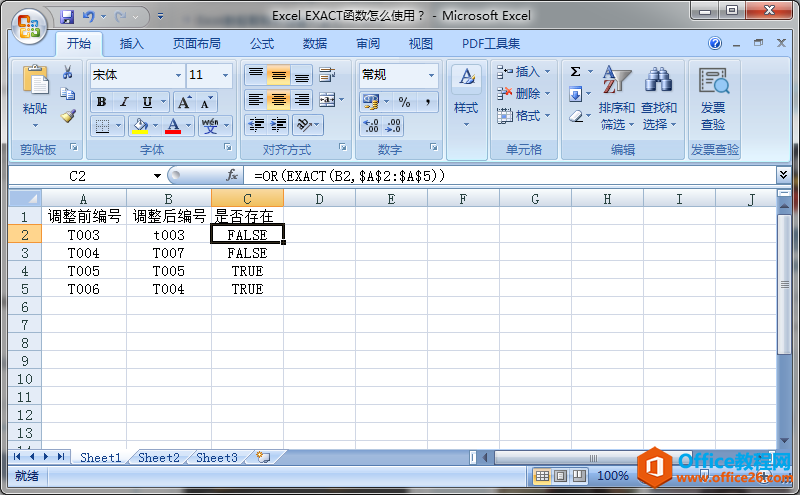Switch to 公式 ribbon tab

262,44
